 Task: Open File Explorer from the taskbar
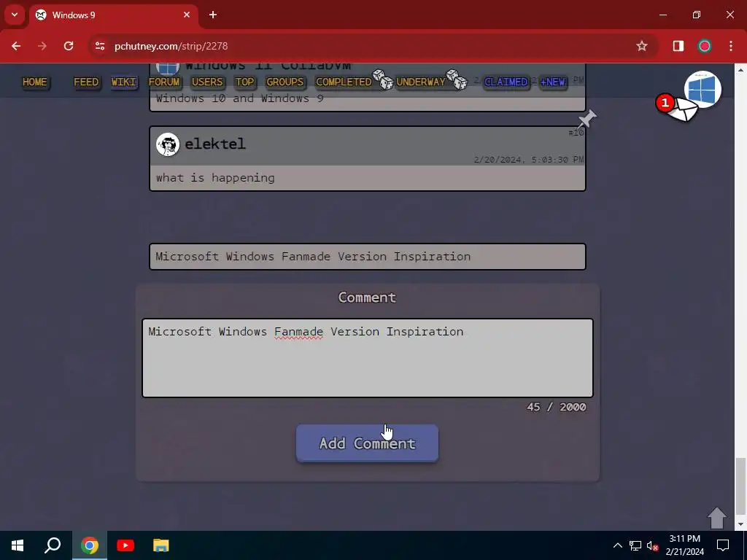(x=161, y=545)
